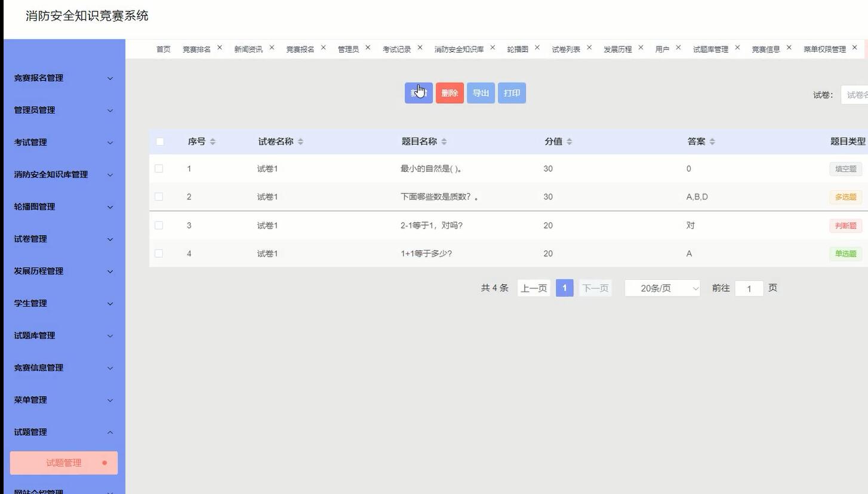Screen dimensions: 868x494
Task: Click the red 删除 delete button
Action: 450,92
